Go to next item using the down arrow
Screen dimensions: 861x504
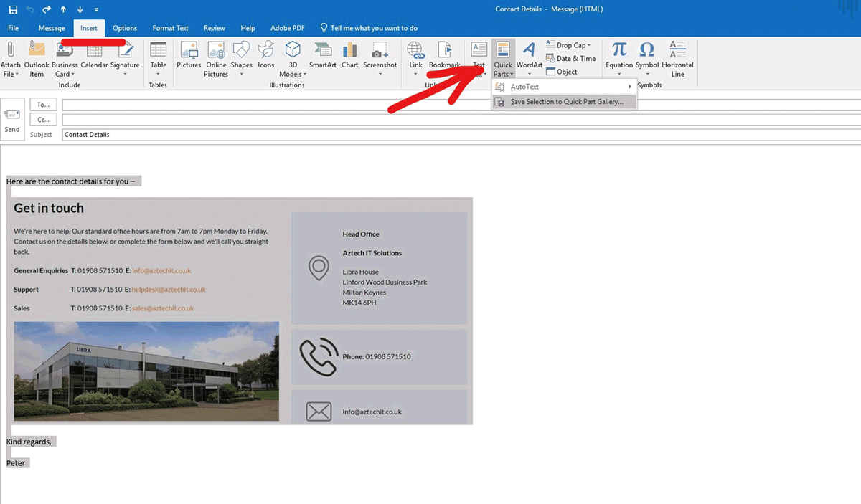click(80, 9)
